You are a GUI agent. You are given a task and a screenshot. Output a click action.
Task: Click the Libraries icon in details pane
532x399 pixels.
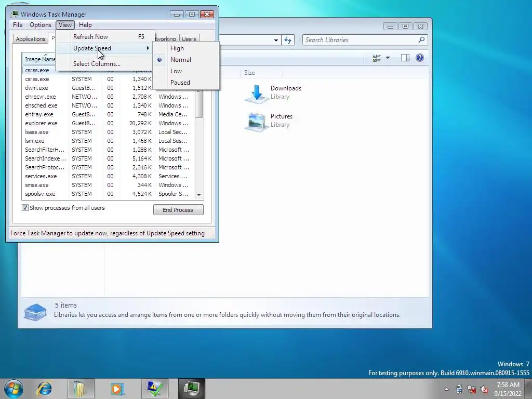click(x=35, y=311)
